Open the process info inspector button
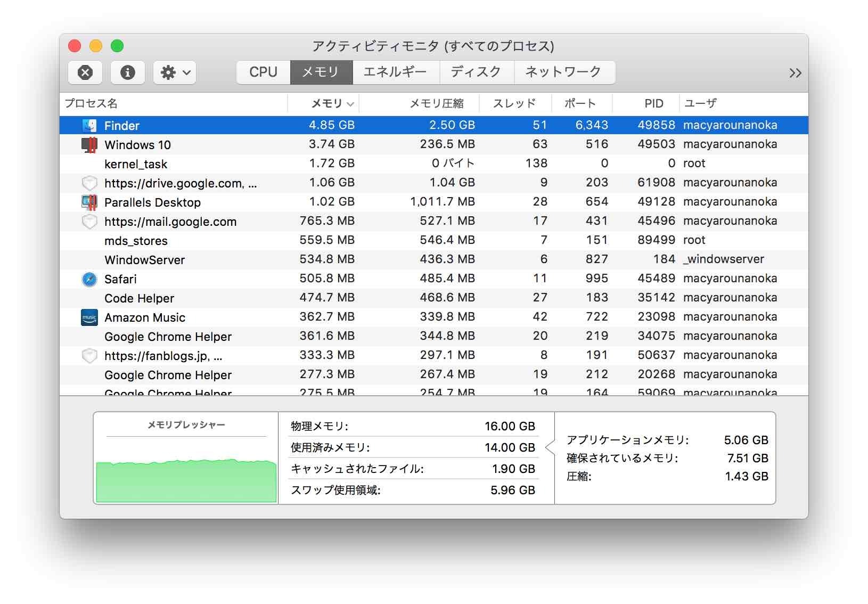The height and width of the screenshot is (604, 868). point(128,72)
